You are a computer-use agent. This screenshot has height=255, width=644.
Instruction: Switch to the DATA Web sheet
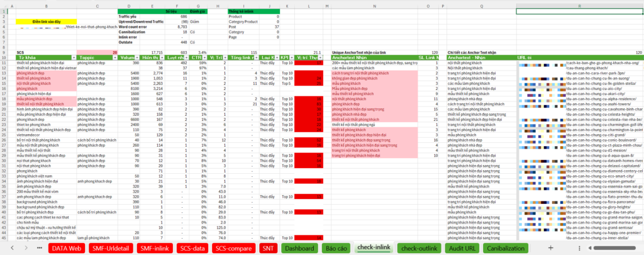coord(66,248)
